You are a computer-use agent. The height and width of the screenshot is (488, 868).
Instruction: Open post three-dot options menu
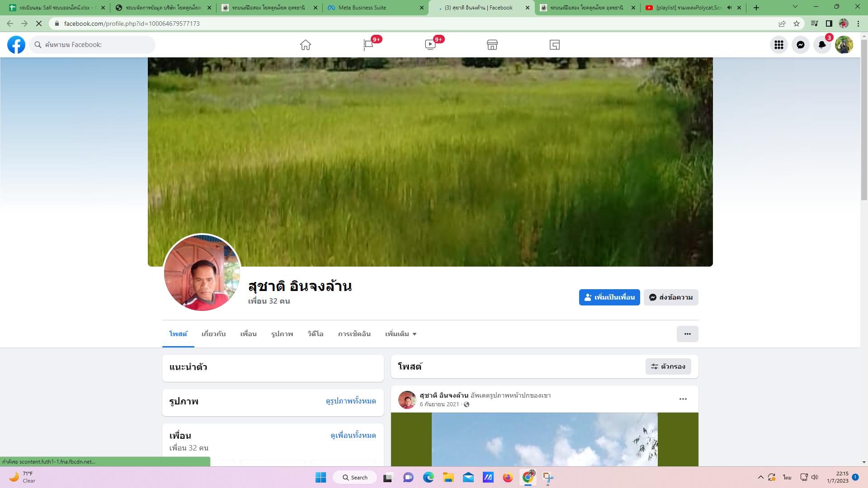click(683, 399)
